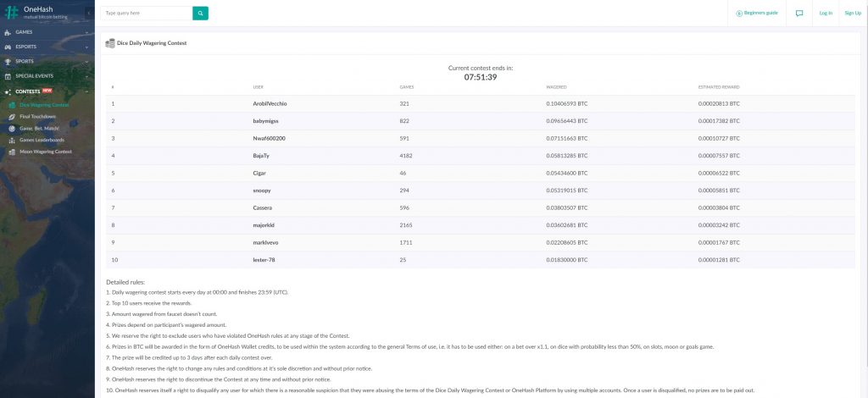This screenshot has width=868, height=398.
Task: Expand the SPECIAL EVENTS section chevron
Action: tap(87, 76)
